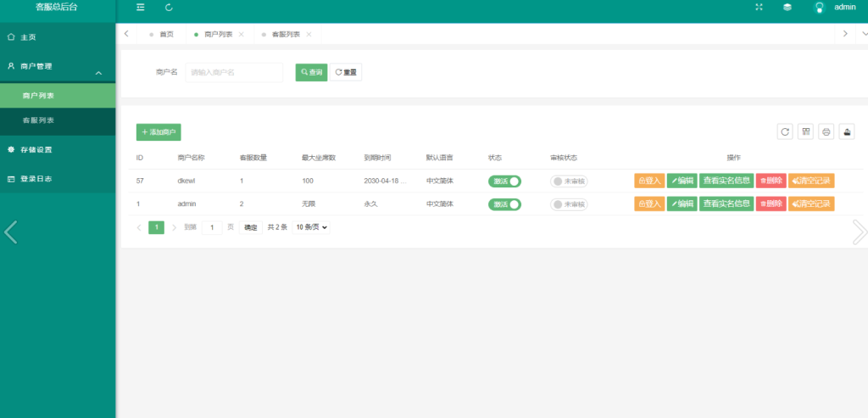Click the 添加商户 button

pyautogui.click(x=159, y=132)
